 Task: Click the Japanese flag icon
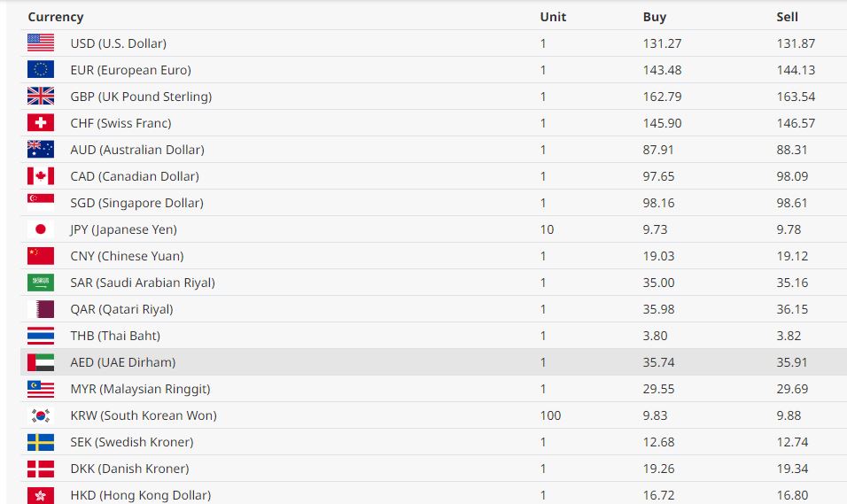click(41, 229)
